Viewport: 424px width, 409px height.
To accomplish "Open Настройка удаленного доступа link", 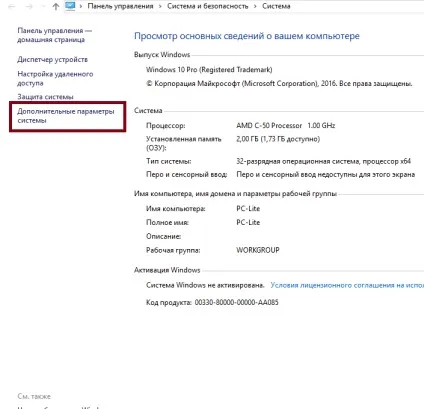I will click(x=55, y=78).
